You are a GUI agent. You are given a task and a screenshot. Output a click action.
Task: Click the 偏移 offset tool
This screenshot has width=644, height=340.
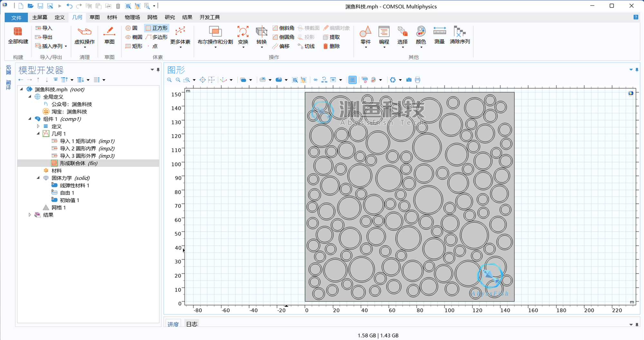[x=281, y=46]
